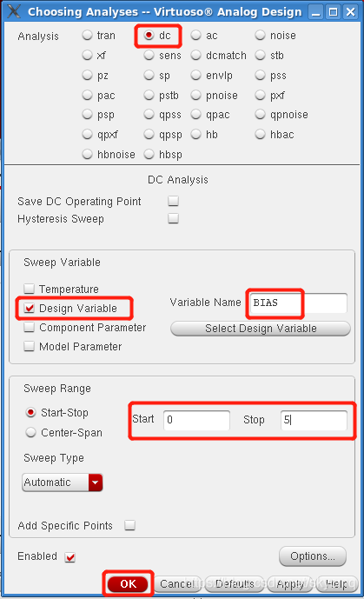Viewport: 364px width, 599px height.
Task: Click the Cancel button
Action: pyautogui.click(x=177, y=583)
